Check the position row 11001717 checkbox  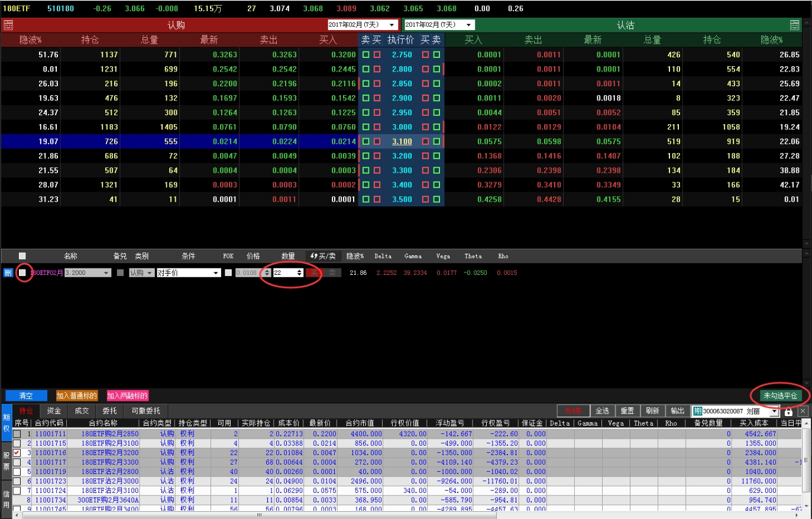(x=17, y=462)
